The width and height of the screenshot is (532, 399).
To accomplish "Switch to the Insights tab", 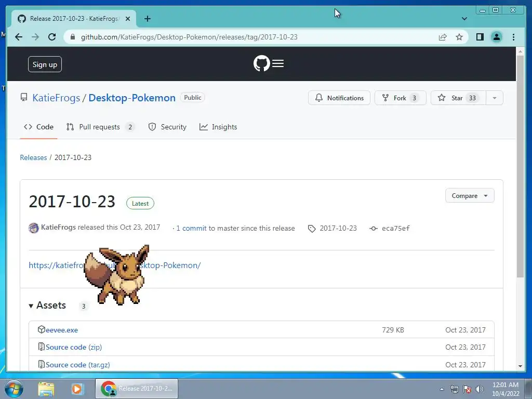I will pyautogui.click(x=218, y=127).
